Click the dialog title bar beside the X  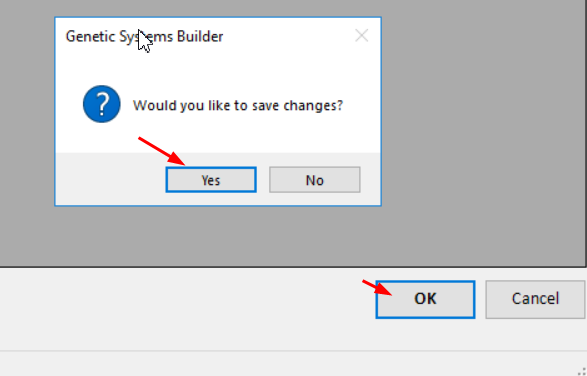click(288, 36)
